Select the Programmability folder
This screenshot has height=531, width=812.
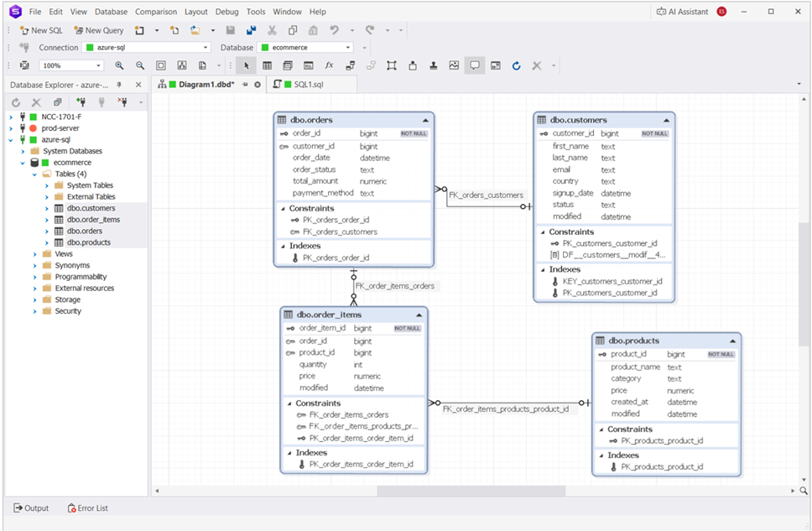click(x=81, y=277)
